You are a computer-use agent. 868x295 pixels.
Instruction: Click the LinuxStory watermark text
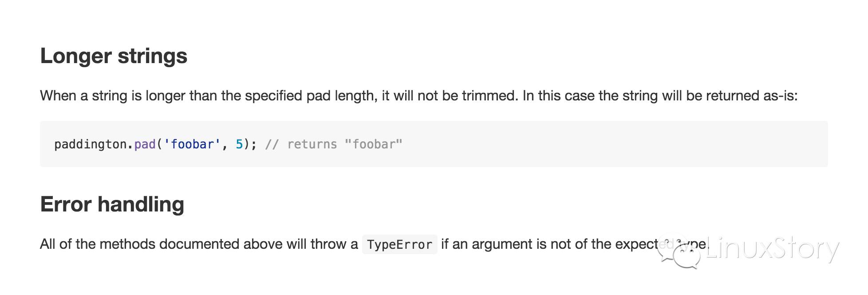[772, 249]
